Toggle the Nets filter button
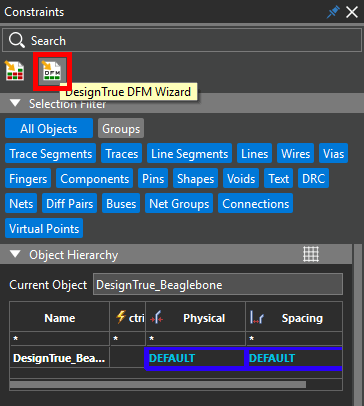This screenshot has width=364, height=406. coord(21,203)
